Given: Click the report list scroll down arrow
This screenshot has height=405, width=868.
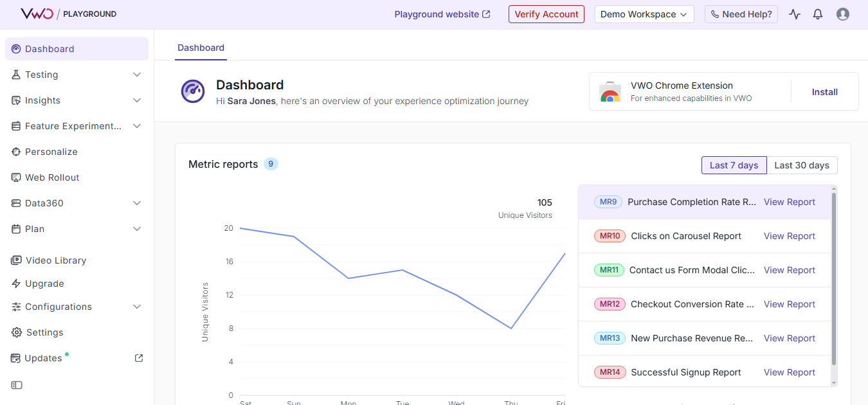Looking at the screenshot, I should point(834,383).
